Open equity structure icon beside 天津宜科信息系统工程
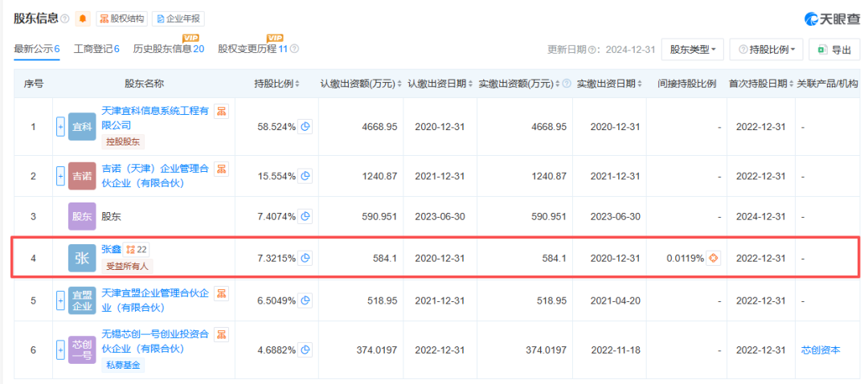This screenshot has height=384, width=868. [222, 111]
